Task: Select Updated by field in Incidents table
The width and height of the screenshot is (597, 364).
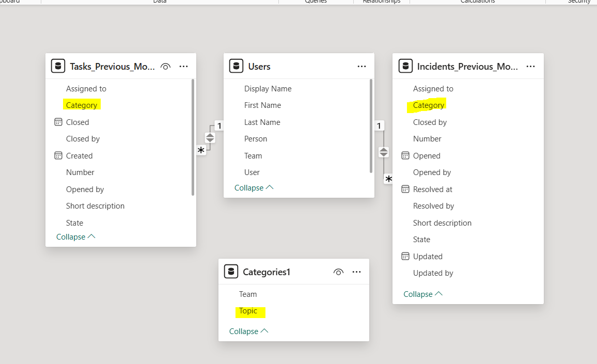Action: pyautogui.click(x=433, y=273)
